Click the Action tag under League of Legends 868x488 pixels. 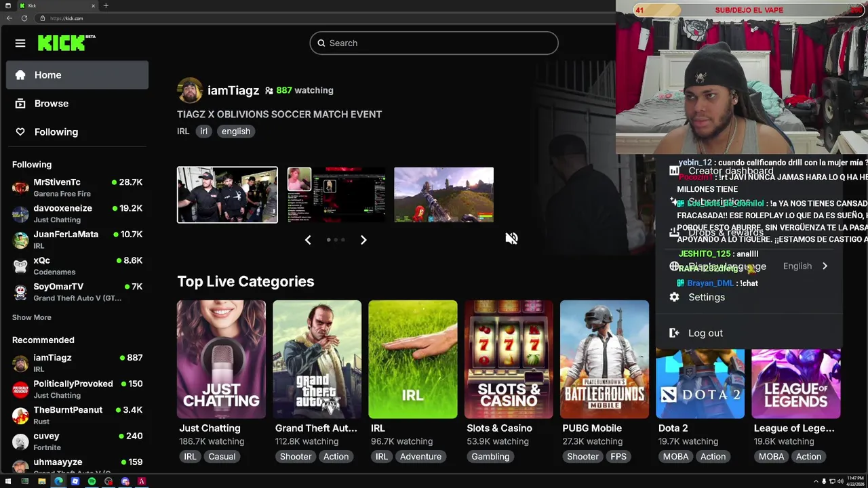pos(808,457)
